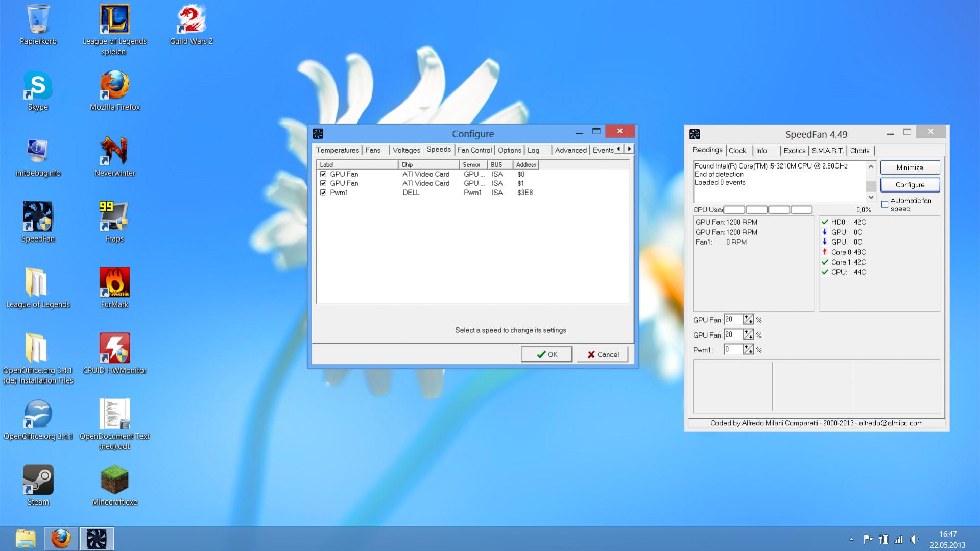
Task: Open the Clock tab in SpeedFan
Action: point(737,151)
